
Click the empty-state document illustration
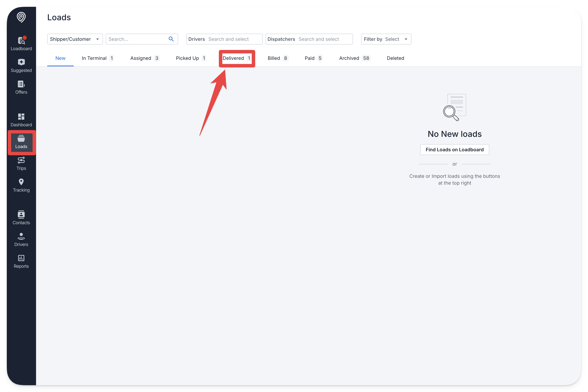point(455,107)
